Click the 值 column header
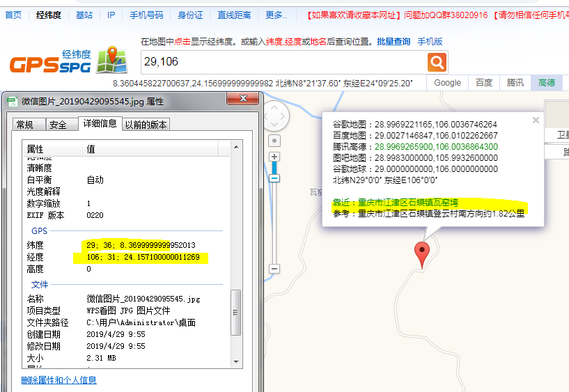This screenshot has width=569, height=392. 150,149
